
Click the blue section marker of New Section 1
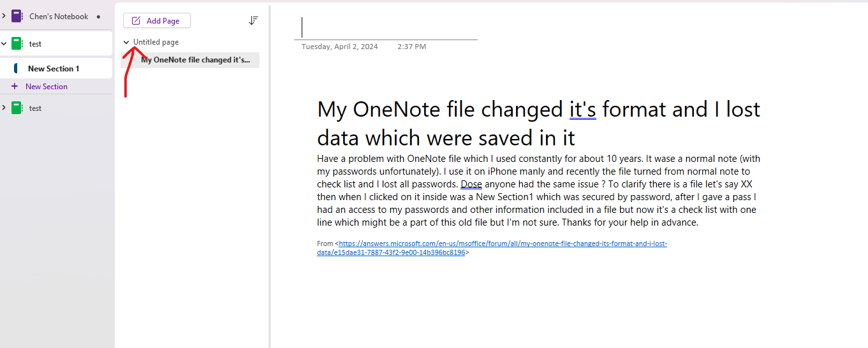[x=15, y=68]
